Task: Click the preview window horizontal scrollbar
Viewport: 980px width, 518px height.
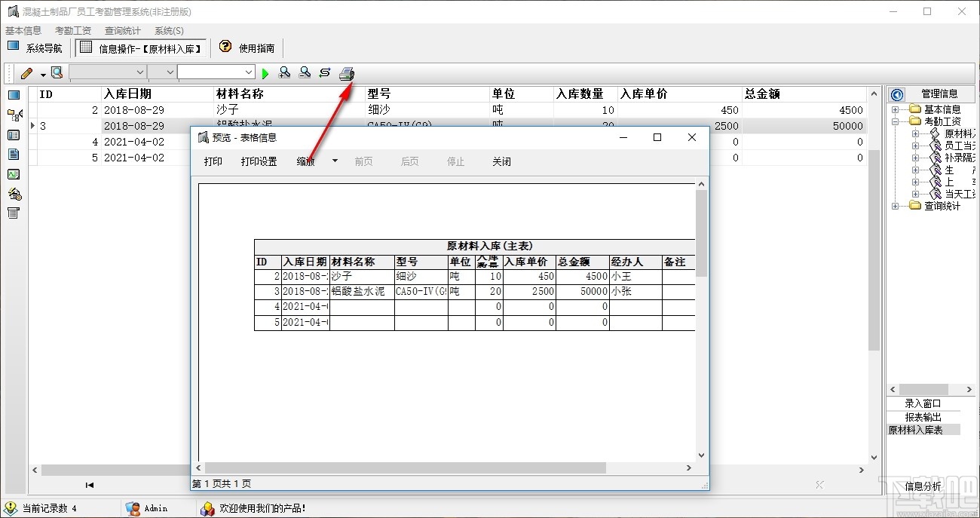Action: (x=405, y=468)
